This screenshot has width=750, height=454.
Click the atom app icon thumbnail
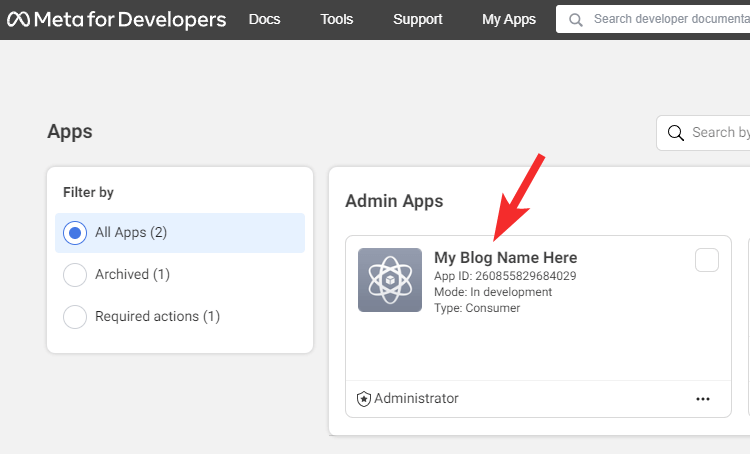pos(390,280)
